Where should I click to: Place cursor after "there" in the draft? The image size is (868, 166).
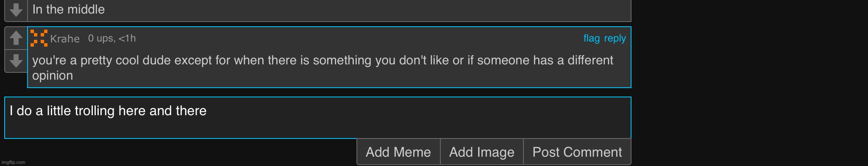click(207, 111)
